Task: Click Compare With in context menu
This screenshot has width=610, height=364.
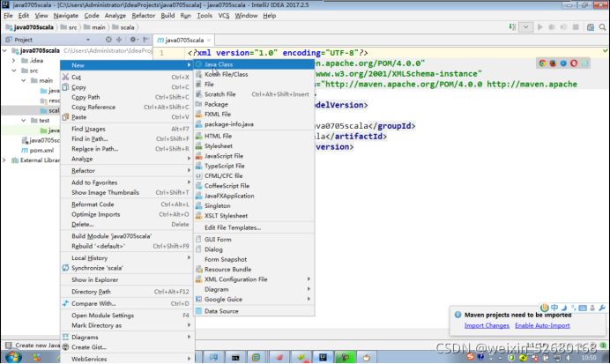Action: [127, 304]
